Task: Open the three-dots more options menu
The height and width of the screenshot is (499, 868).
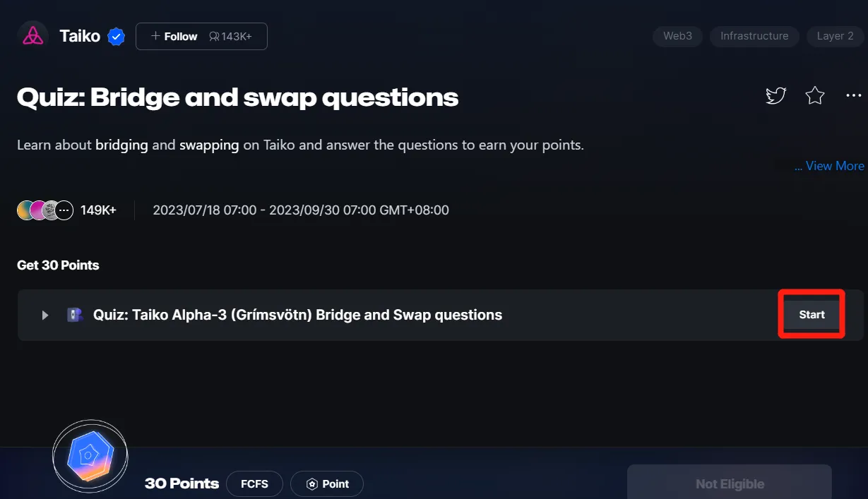Action: [x=854, y=95]
